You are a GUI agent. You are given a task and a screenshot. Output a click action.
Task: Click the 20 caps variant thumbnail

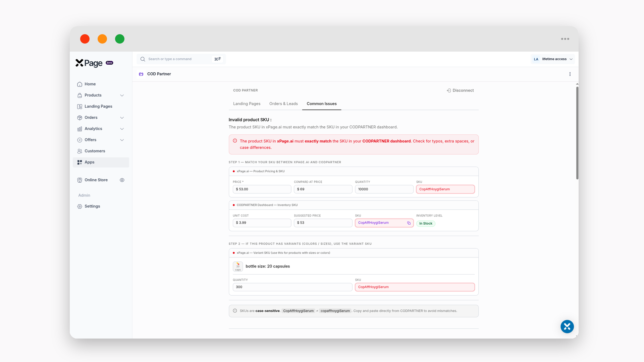point(238,266)
